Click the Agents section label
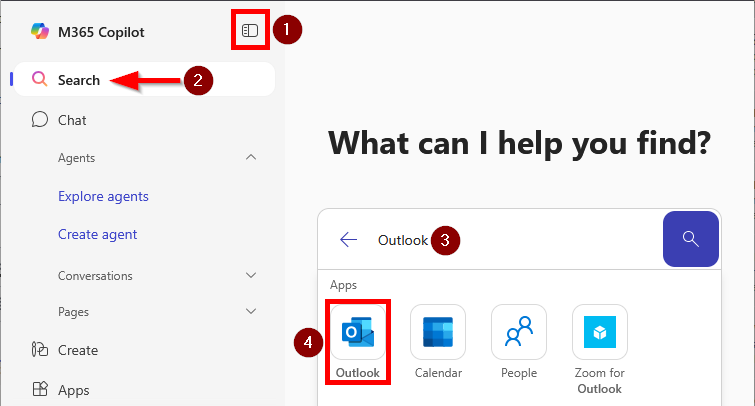Image resolution: width=755 pixels, height=406 pixels. pyautogui.click(x=77, y=158)
